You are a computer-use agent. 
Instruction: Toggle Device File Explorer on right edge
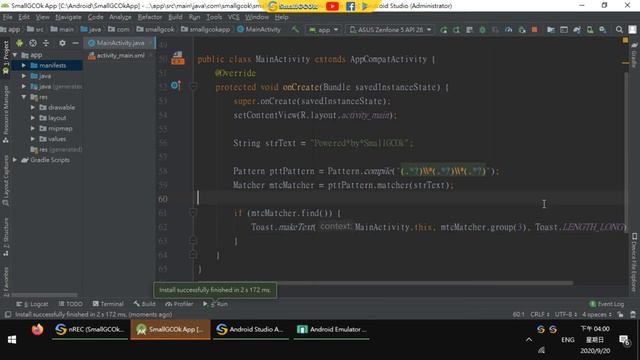(x=634, y=262)
